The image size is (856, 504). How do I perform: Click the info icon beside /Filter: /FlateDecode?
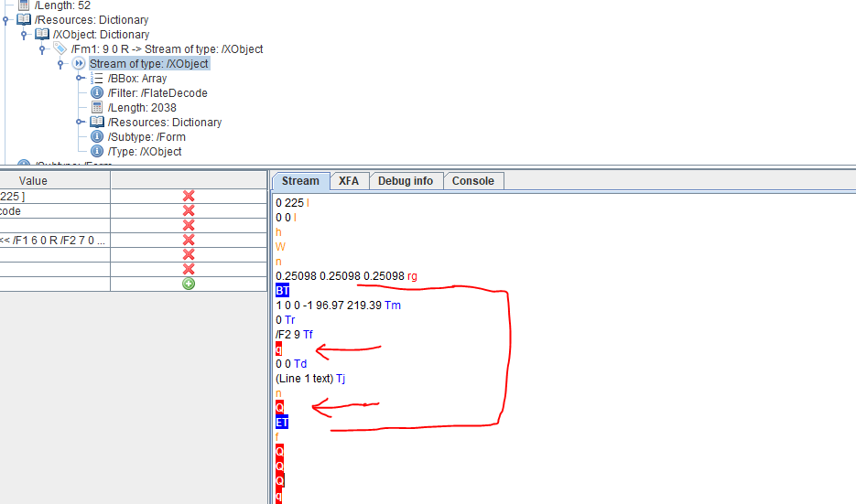click(x=97, y=93)
